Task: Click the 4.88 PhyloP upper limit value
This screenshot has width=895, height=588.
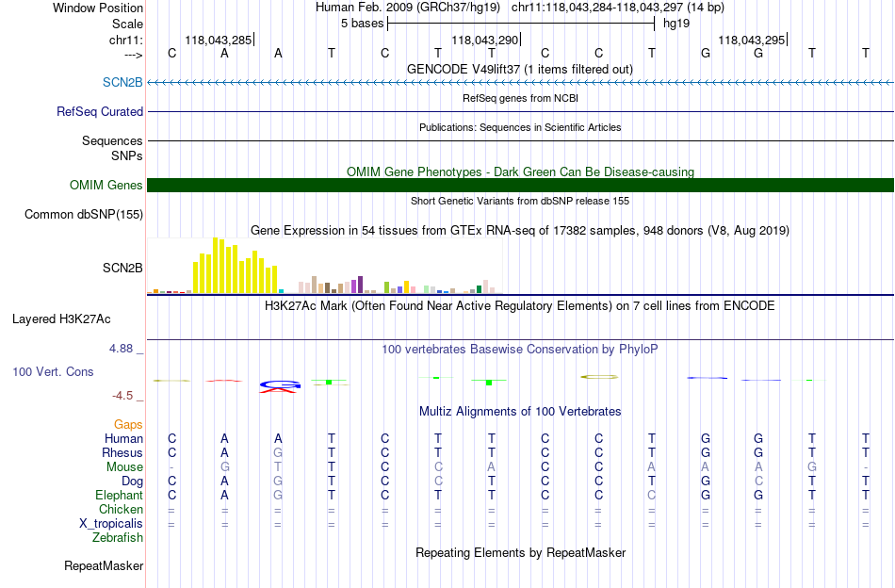Action: [121, 349]
